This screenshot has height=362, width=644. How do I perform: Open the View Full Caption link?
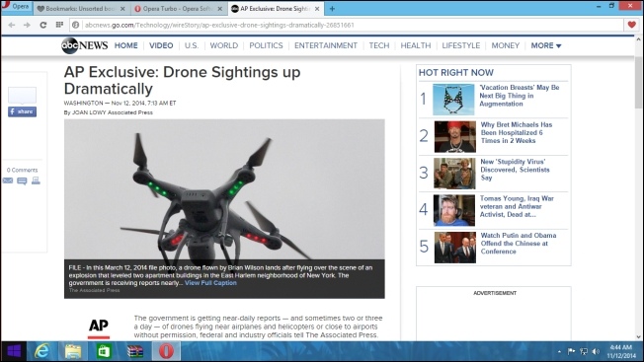[210, 283]
